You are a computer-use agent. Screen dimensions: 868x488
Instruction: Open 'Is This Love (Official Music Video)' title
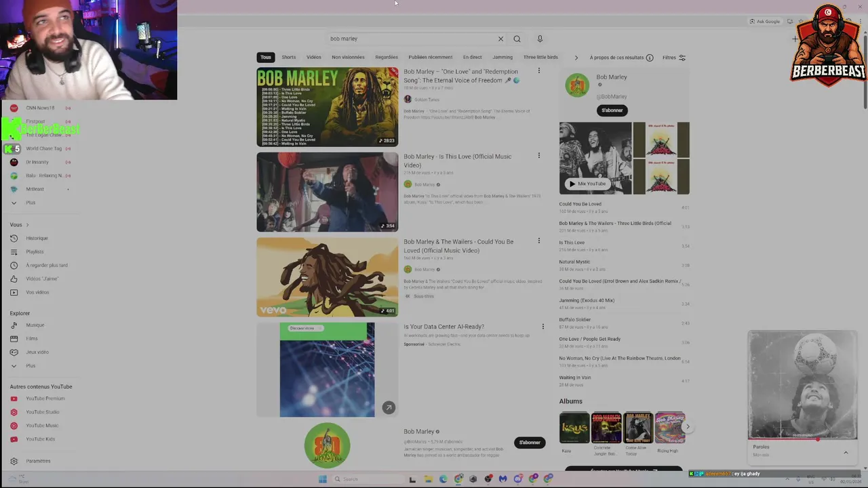[458, 161]
